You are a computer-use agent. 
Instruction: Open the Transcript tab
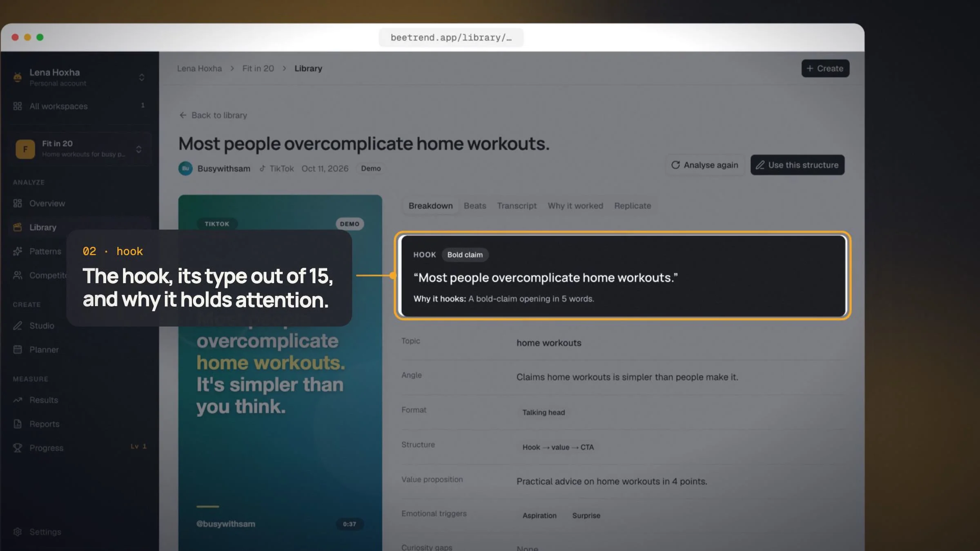[x=517, y=206]
